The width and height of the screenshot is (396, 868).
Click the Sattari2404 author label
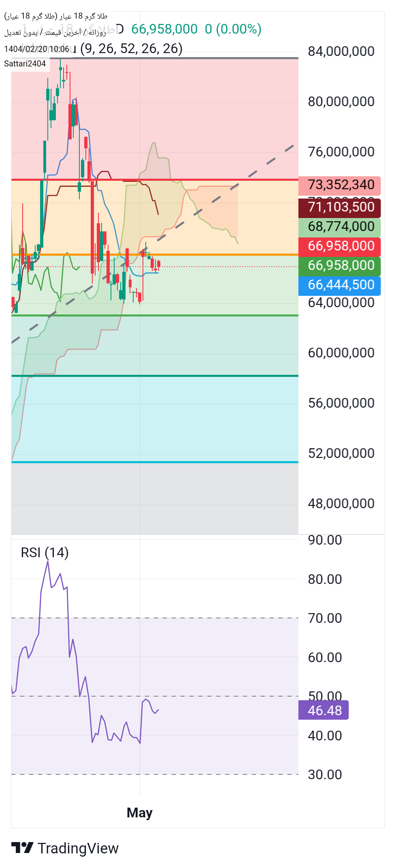pos(25,64)
